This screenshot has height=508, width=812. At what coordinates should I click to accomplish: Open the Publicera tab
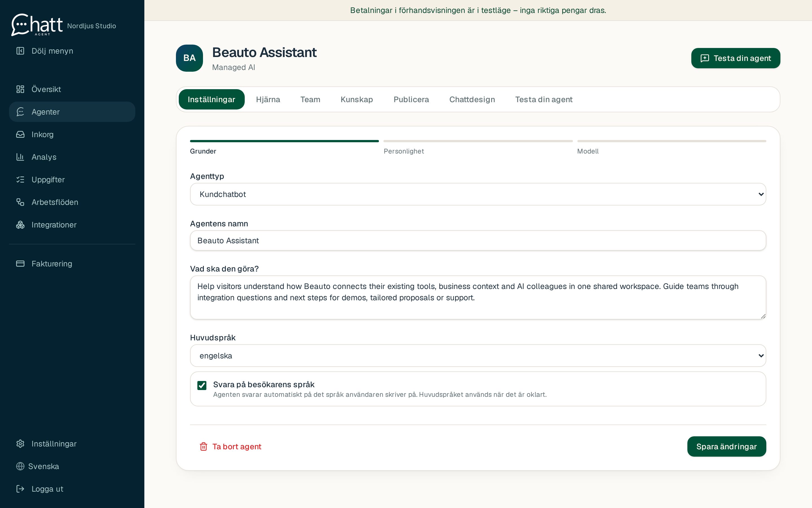pos(411,99)
